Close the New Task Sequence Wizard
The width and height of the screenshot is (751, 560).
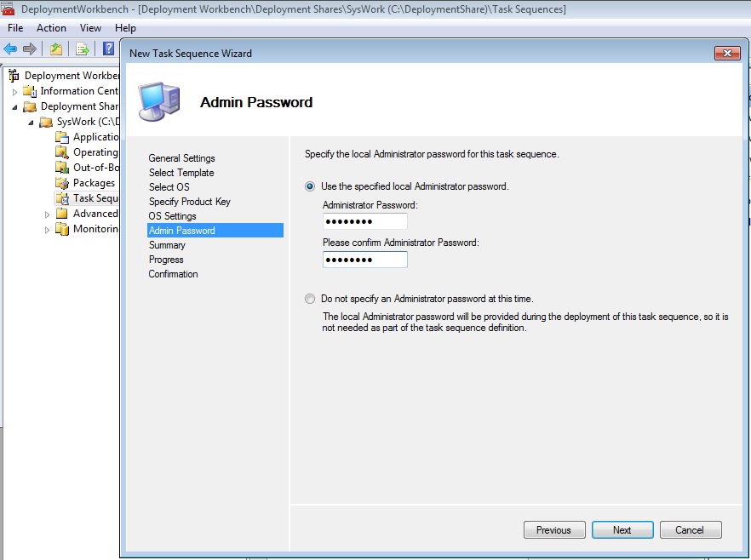pos(727,53)
